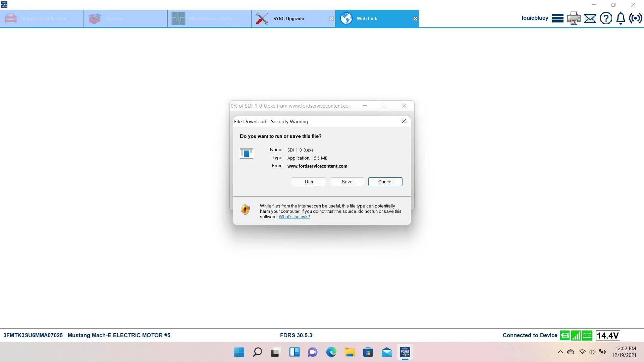Click the FDRS app taskbar icon

coord(405,352)
